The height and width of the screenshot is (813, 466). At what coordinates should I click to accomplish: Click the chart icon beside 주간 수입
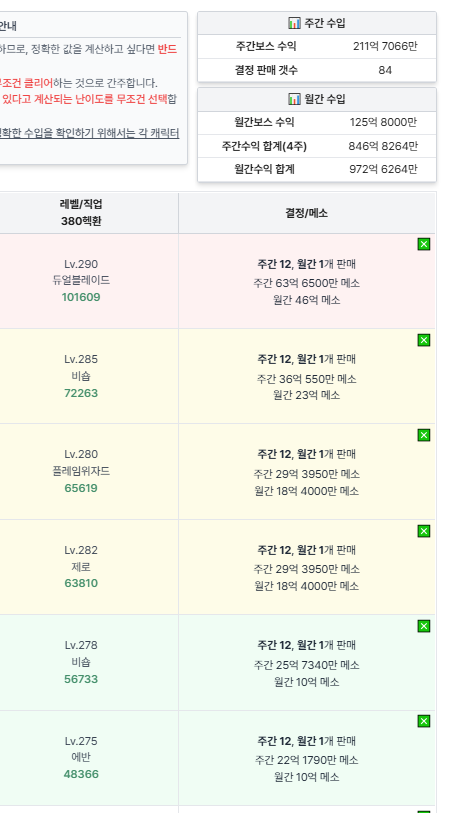294,23
